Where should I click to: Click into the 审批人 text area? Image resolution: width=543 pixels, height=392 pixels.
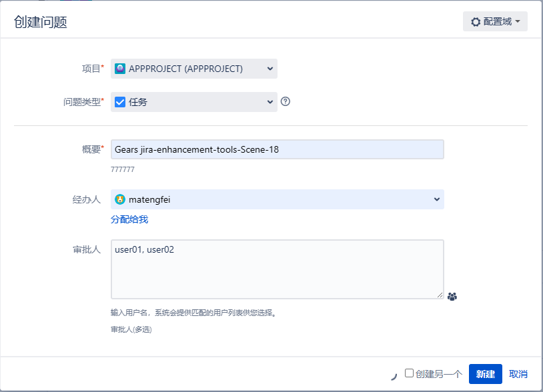pos(277,269)
